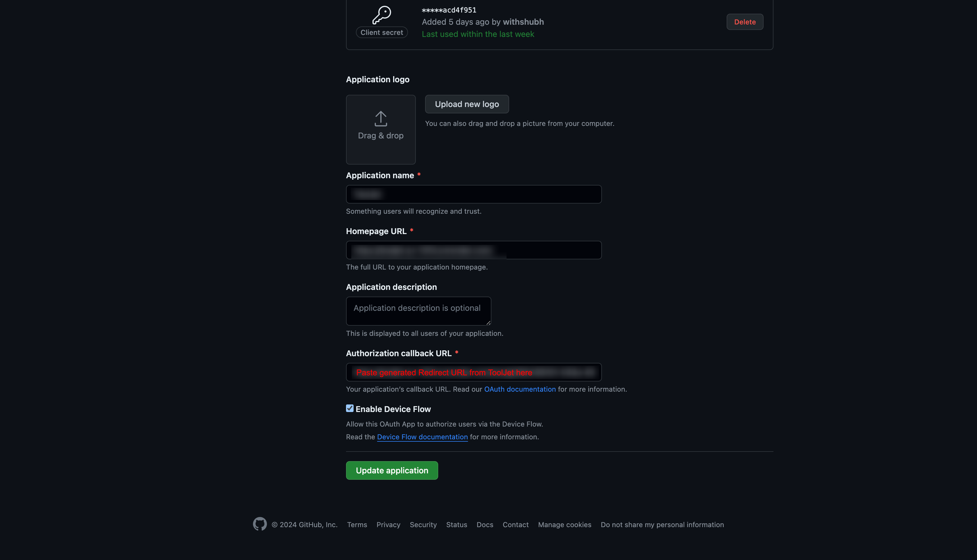This screenshot has height=560, width=977.
Task: Click the withshubh username link
Action: 523,22
